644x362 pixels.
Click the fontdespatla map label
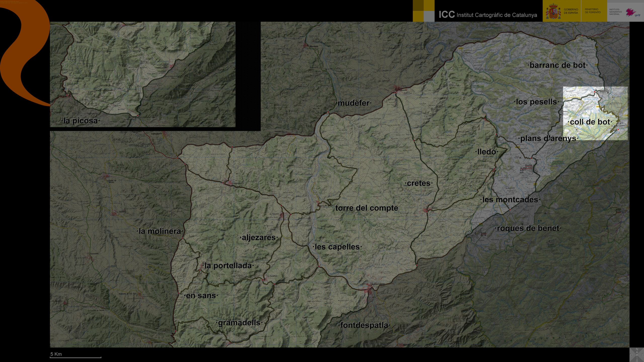coord(364,325)
